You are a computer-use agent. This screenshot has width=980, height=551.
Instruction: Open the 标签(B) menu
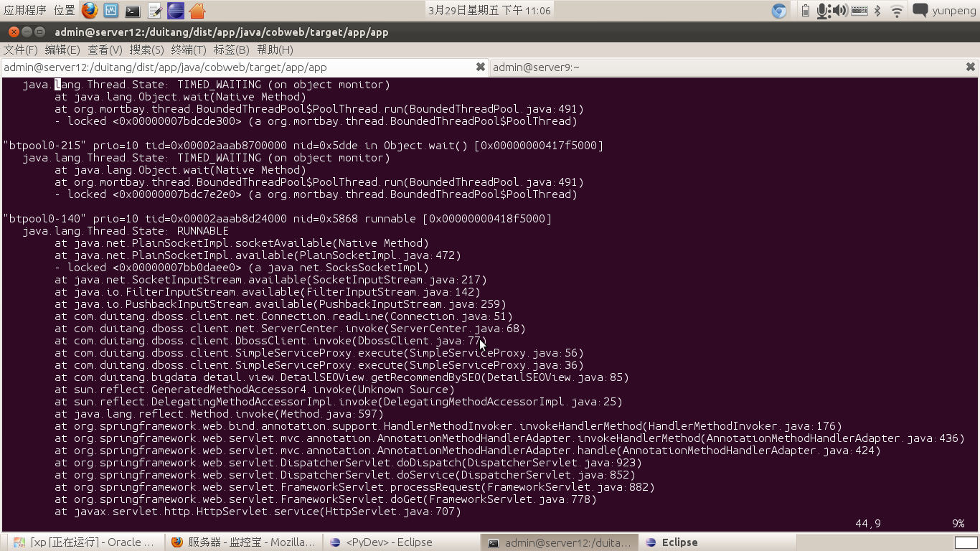[231, 50]
